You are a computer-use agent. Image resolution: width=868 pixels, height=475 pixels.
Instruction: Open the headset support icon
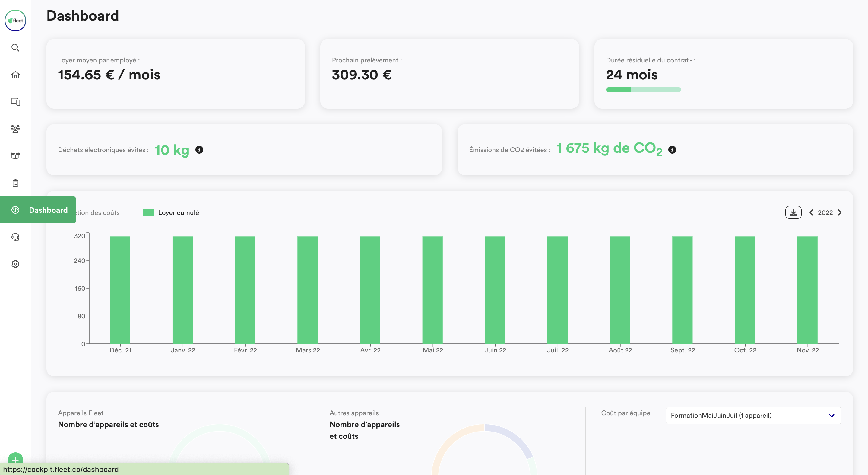click(15, 237)
